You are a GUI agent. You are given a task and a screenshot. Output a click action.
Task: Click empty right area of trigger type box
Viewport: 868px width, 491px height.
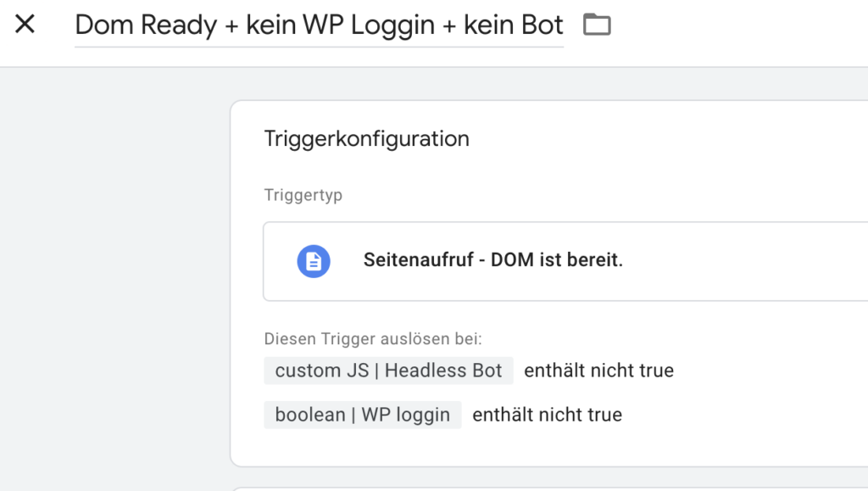tap(748, 261)
